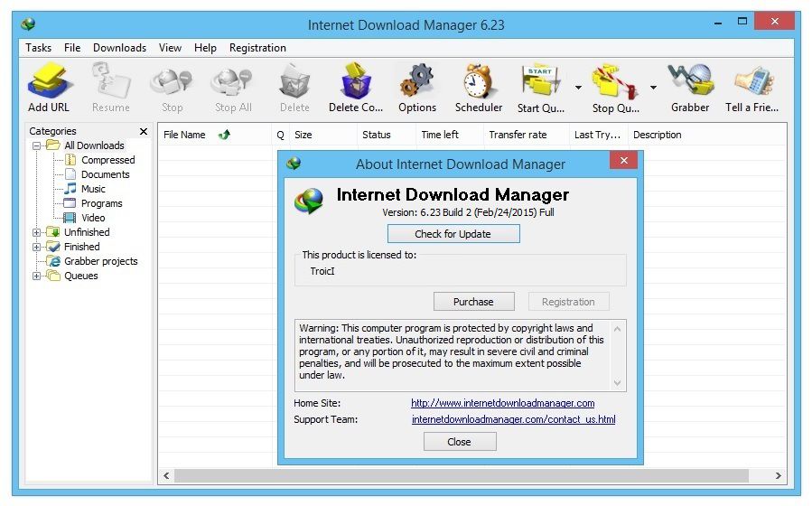Click the warning text scroll-up arrow
This screenshot has height=506, width=812.
(x=617, y=329)
